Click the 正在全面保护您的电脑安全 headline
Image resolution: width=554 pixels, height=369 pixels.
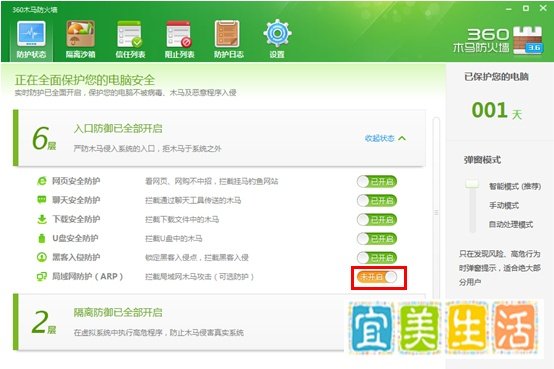[x=85, y=80]
